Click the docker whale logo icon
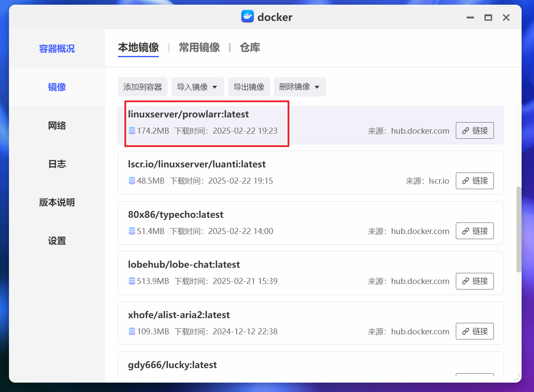534x392 pixels. click(x=247, y=17)
